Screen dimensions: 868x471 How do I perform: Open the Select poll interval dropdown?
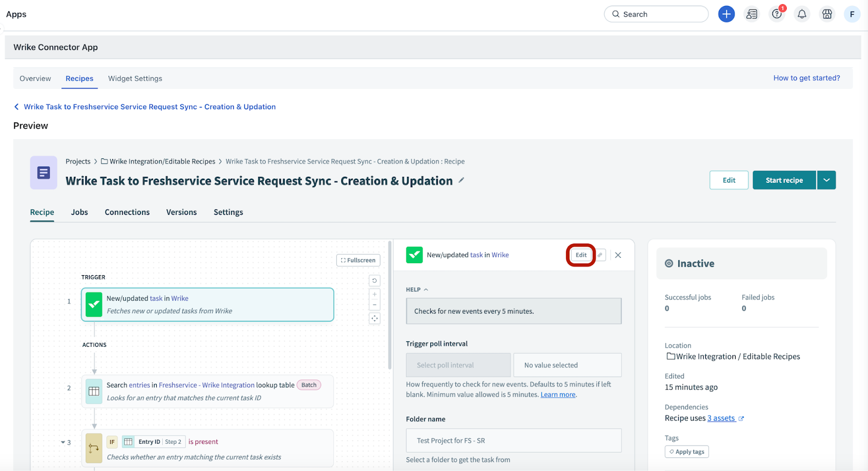click(458, 365)
